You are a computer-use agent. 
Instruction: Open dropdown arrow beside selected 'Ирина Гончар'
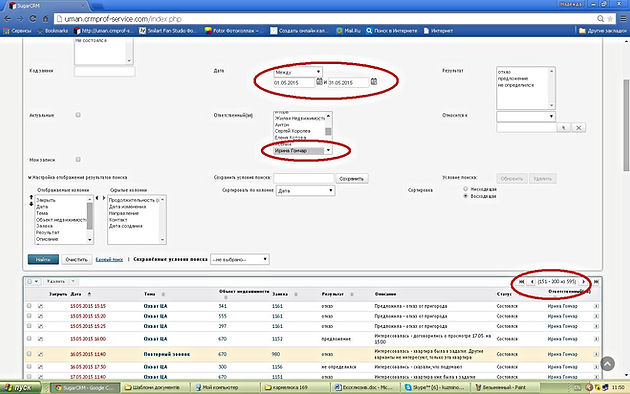pos(328,150)
